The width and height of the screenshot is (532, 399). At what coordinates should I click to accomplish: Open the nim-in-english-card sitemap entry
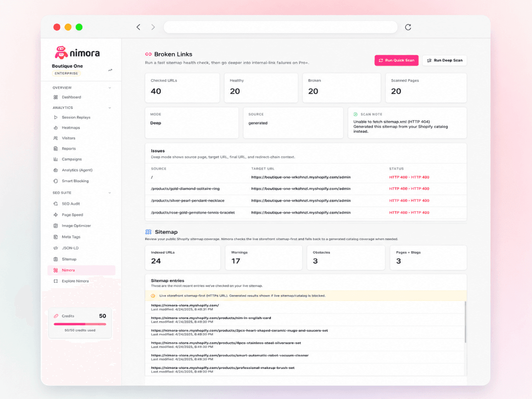pos(211,318)
